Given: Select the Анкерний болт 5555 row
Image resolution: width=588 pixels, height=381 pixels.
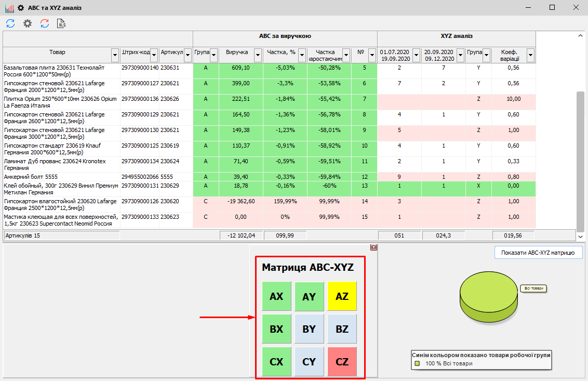Looking at the screenshot, I should pyautogui.click(x=61, y=177).
